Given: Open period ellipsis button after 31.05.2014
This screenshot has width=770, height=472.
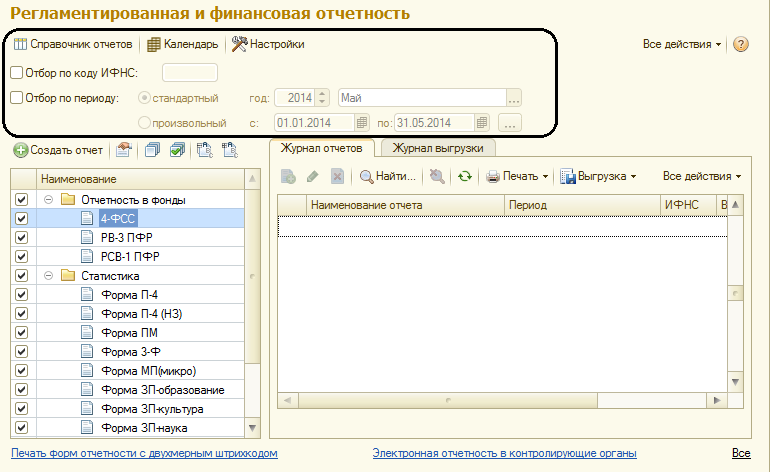Looking at the screenshot, I should point(510,123).
